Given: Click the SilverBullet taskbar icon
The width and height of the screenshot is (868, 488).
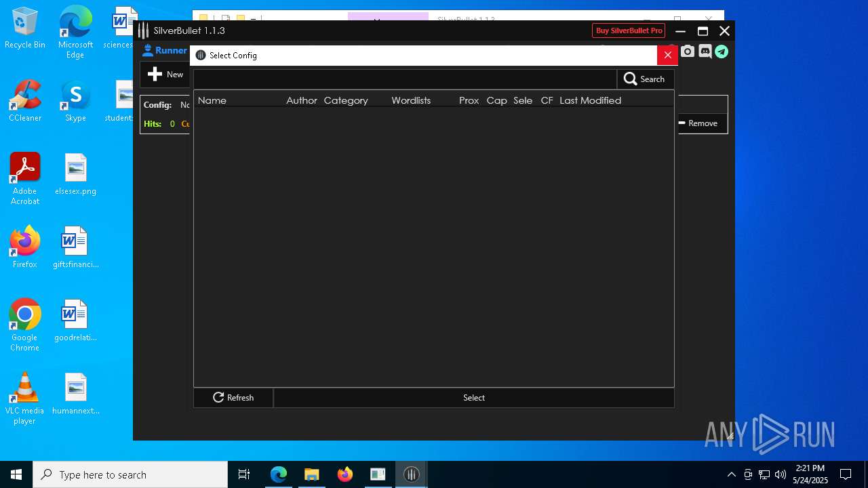Looking at the screenshot, I should point(411,474).
